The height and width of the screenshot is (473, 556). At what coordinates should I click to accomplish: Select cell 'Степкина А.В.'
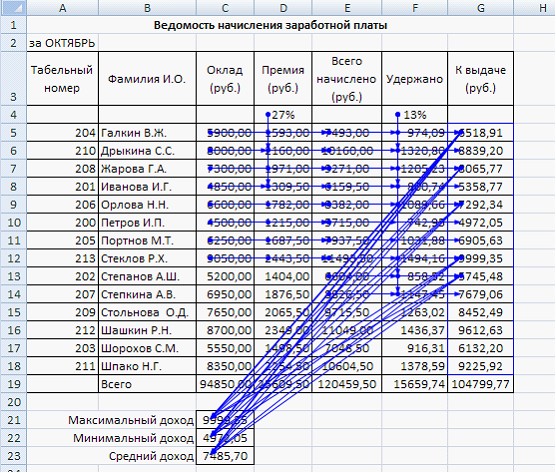tap(147, 294)
